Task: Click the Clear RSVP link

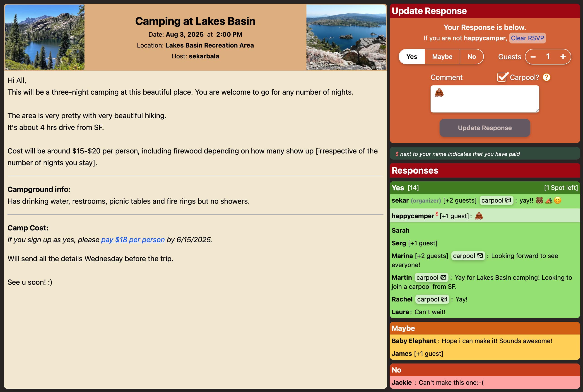Action: 527,38
